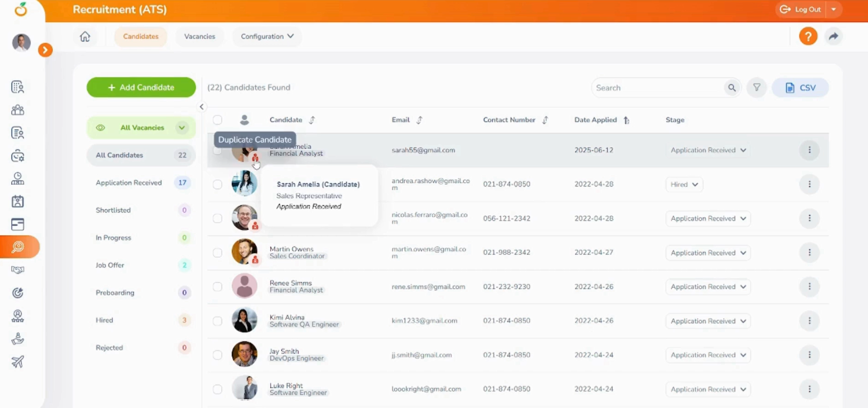
Task: Click the share arrow icon
Action: point(833,37)
